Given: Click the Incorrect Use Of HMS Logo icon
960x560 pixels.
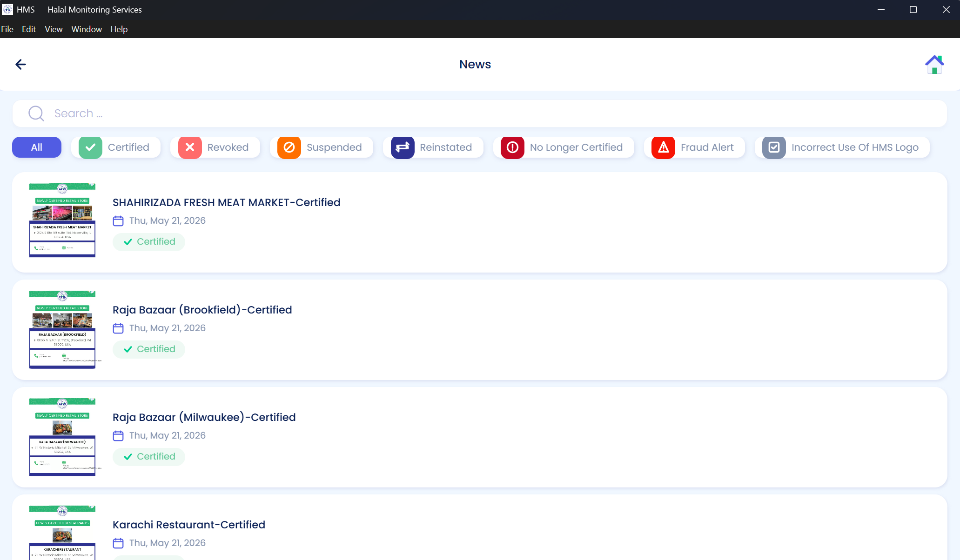Looking at the screenshot, I should [774, 147].
